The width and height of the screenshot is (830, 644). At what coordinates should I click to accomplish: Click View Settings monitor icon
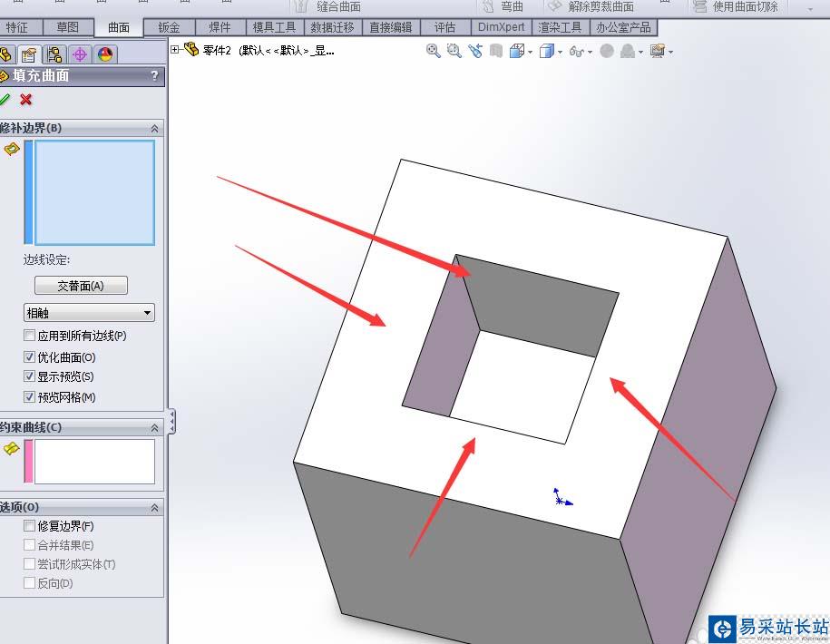point(658,51)
